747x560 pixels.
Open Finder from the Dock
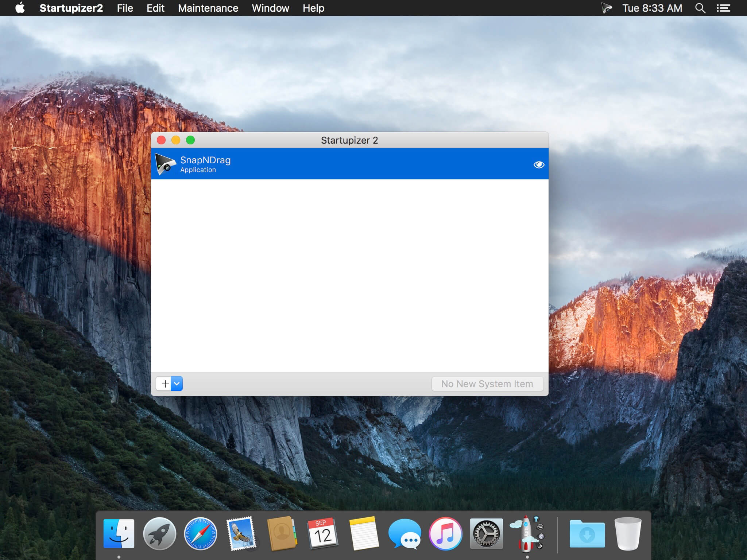119,534
